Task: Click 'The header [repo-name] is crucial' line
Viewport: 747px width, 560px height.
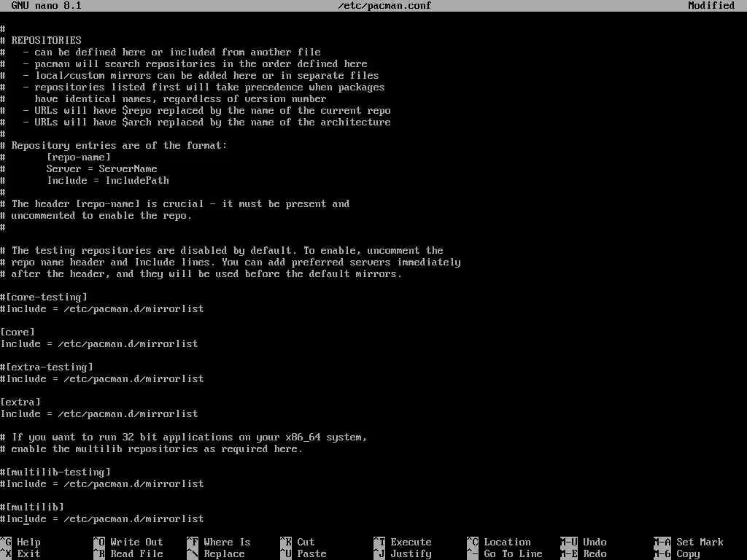Action: coord(175,204)
